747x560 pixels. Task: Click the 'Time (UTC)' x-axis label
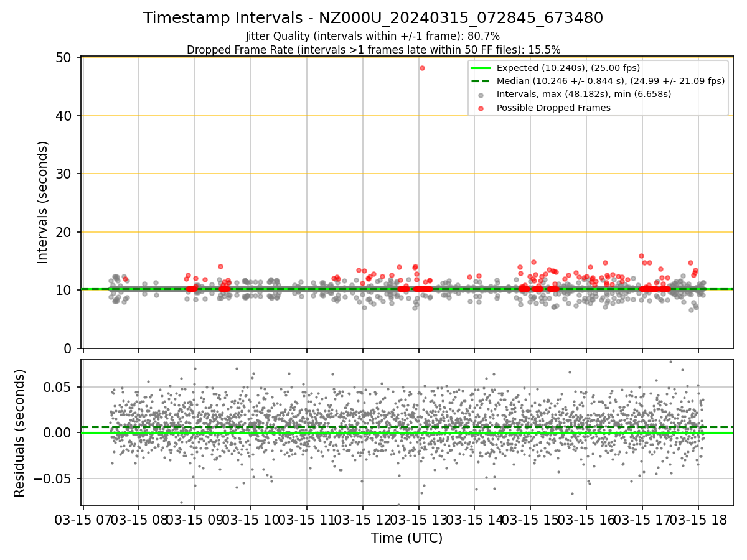[x=406, y=538]
